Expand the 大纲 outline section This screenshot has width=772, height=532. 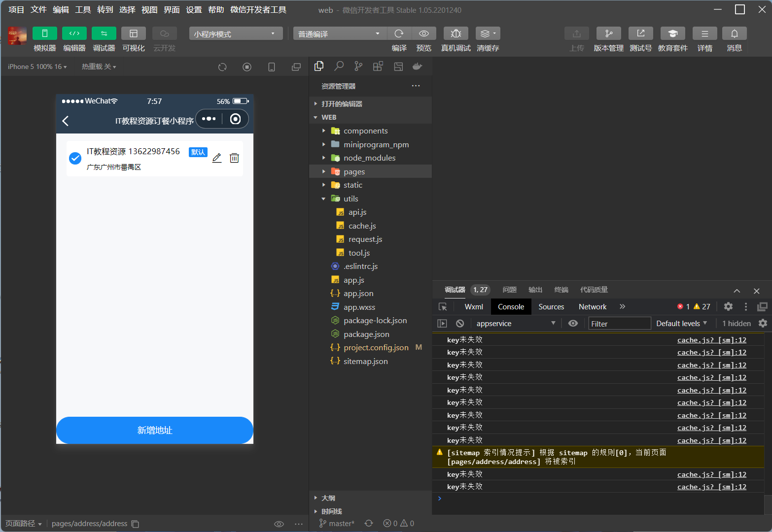point(370,498)
